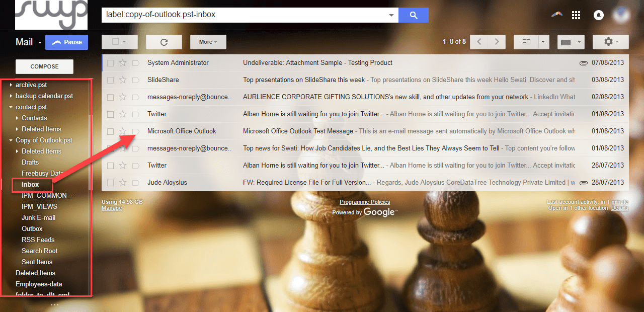Open the RSS Feeds label
The image size is (644, 312).
click(x=38, y=240)
